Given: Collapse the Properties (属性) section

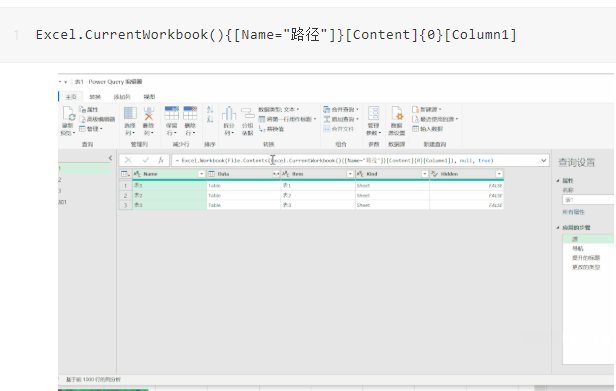Looking at the screenshot, I should point(558,181).
